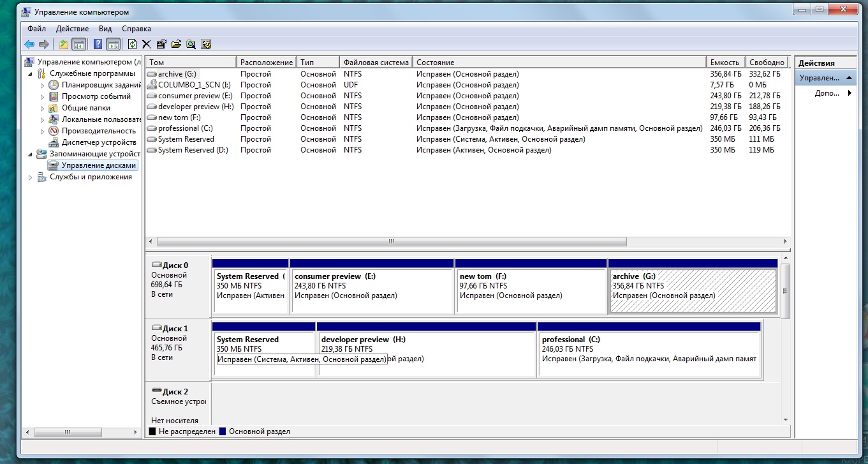
Task: Expand the Просмотр событий node
Action: 43,96
